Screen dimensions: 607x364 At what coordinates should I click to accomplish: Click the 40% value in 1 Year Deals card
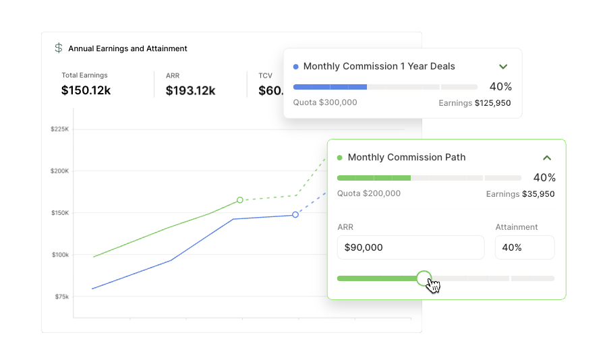[x=500, y=87]
